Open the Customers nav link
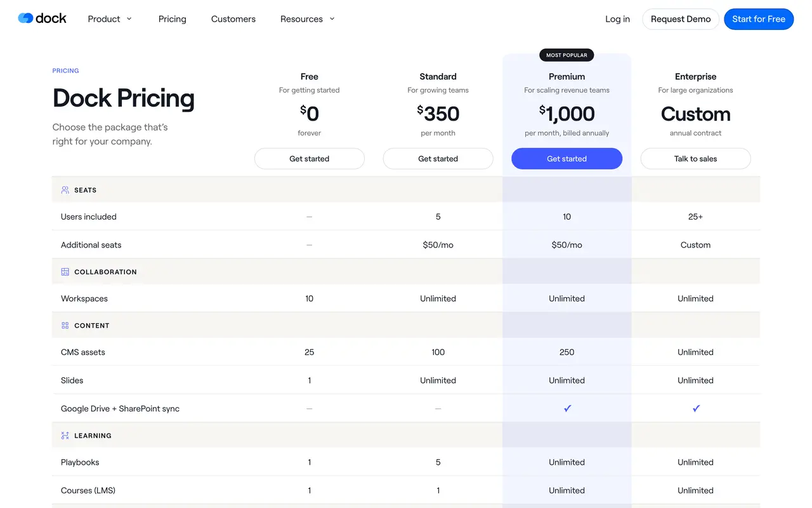Screen dimensions: 812x508 (233, 19)
